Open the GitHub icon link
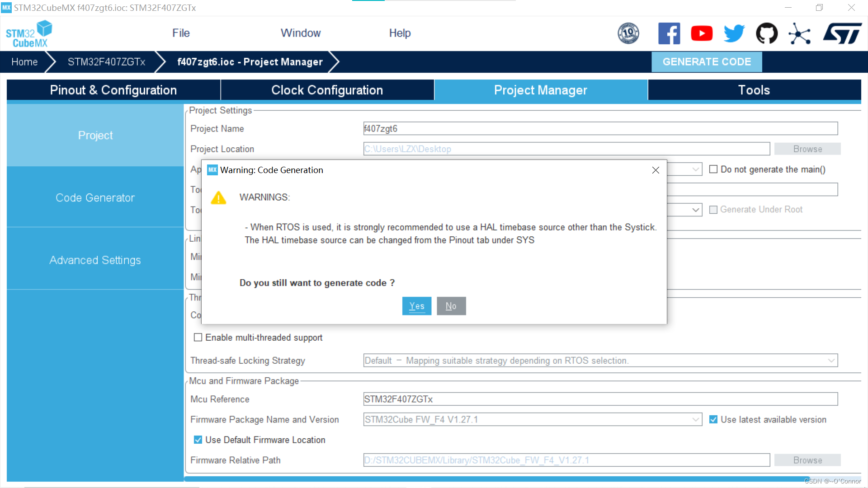 767,33
